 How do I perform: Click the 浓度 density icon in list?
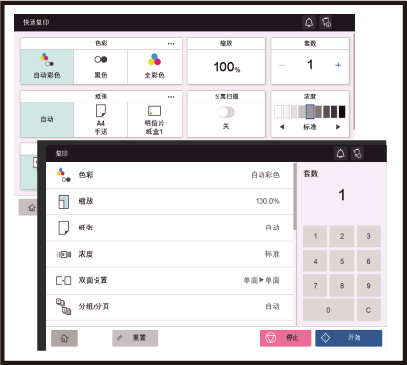pos(63,255)
